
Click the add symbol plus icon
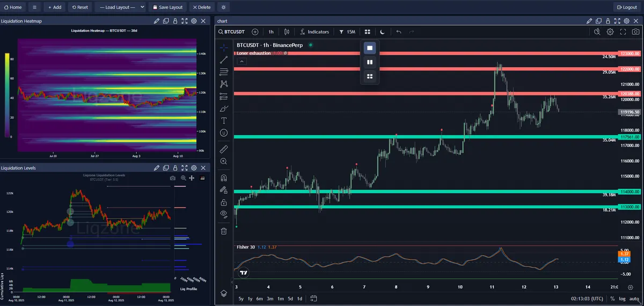[x=255, y=32]
